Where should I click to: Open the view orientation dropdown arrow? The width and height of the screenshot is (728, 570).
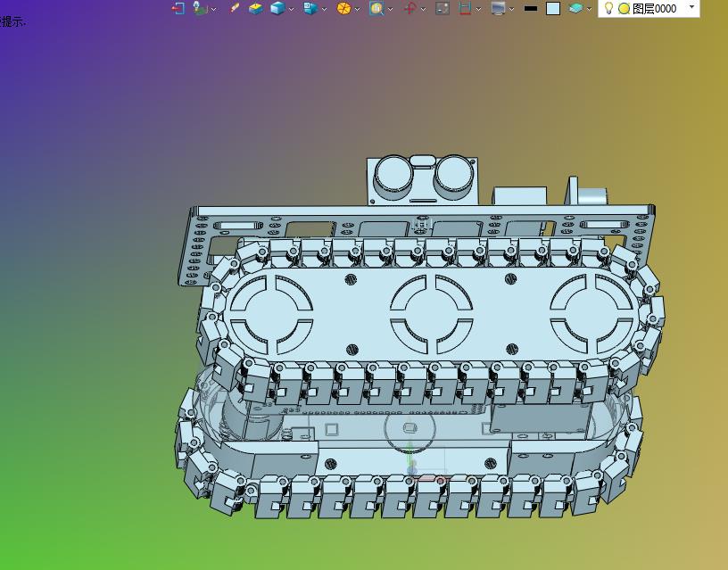pyautogui.click(x=324, y=9)
